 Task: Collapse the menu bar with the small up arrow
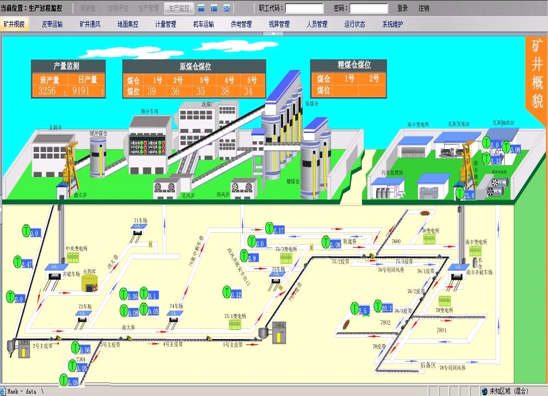click(273, 34)
